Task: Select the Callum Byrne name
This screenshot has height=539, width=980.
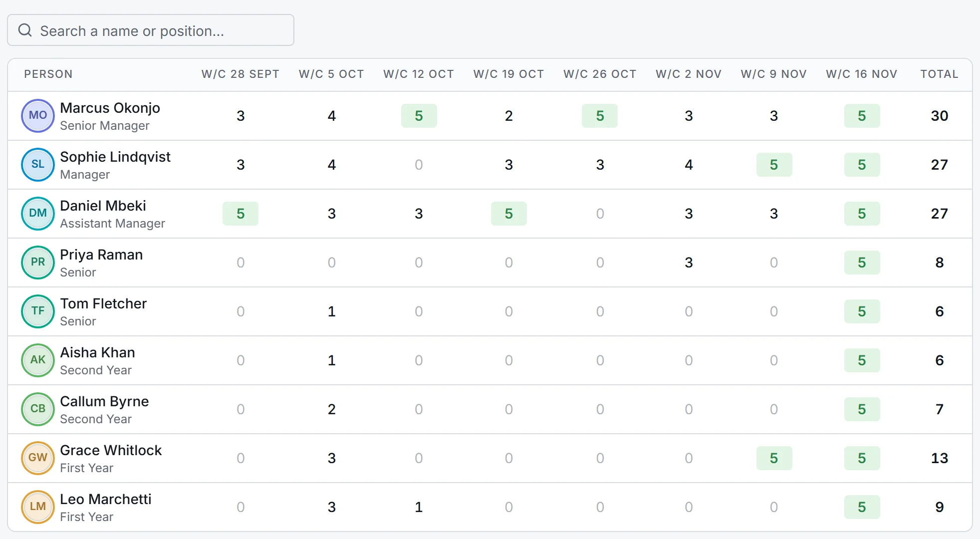Action: pos(104,401)
